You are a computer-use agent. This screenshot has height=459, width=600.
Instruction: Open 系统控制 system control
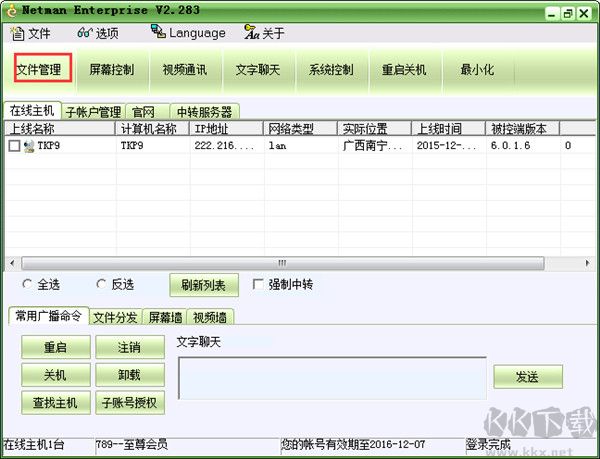pyautogui.click(x=331, y=70)
